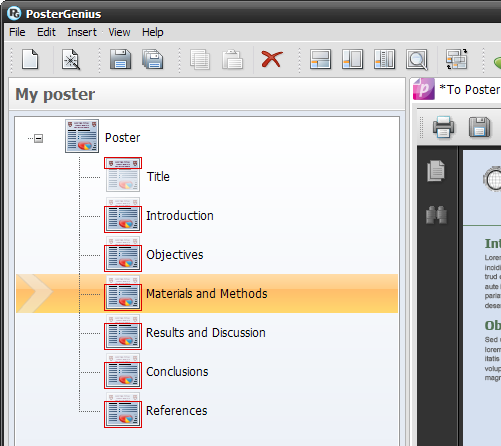Select the three-column layout icon
The image size is (501, 446).
pyautogui.click(x=384, y=59)
